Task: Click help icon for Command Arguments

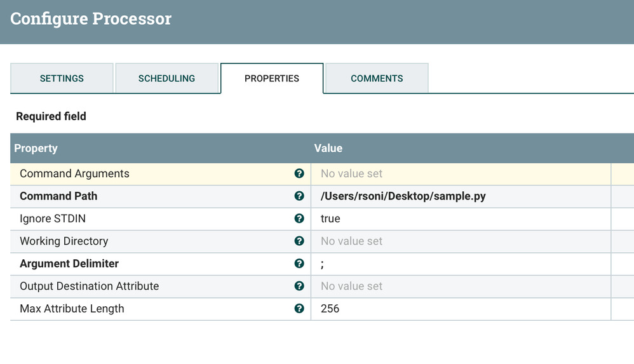Action: click(x=299, y=173)
